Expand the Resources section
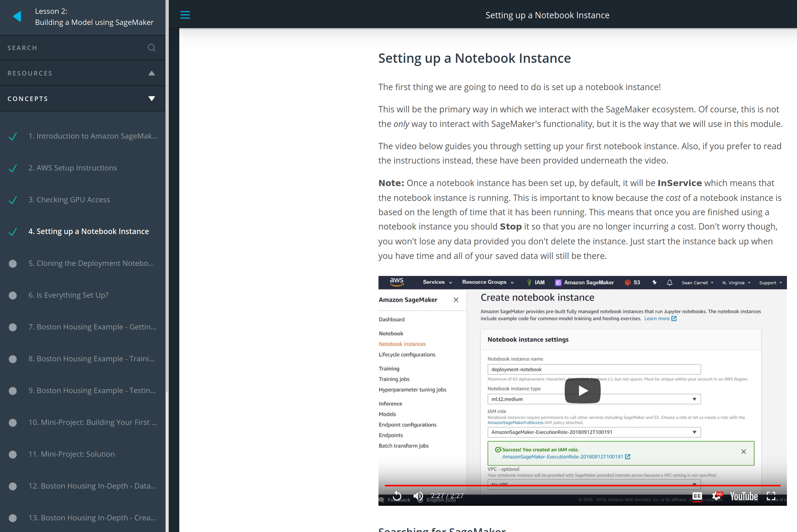 click(83, 73)
